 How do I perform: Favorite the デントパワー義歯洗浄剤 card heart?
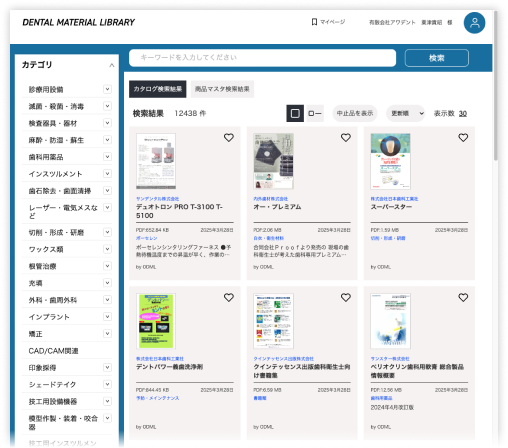229,297
